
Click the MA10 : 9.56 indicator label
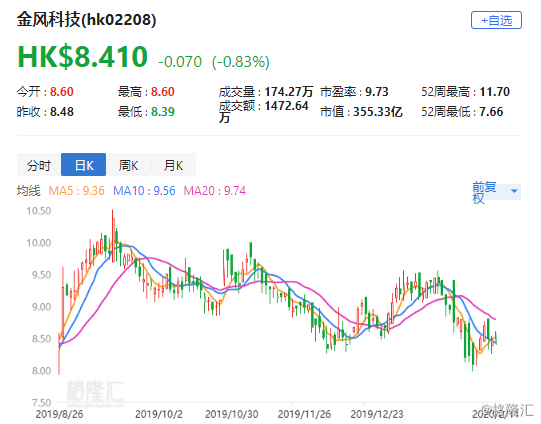tap(144, 190)
